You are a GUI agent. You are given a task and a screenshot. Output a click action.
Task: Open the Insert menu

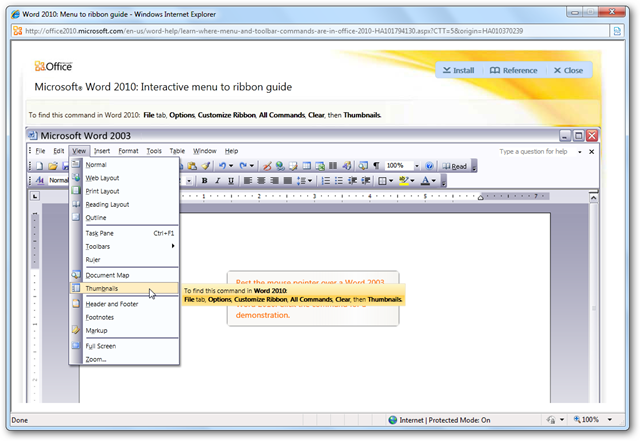point(102,151)
